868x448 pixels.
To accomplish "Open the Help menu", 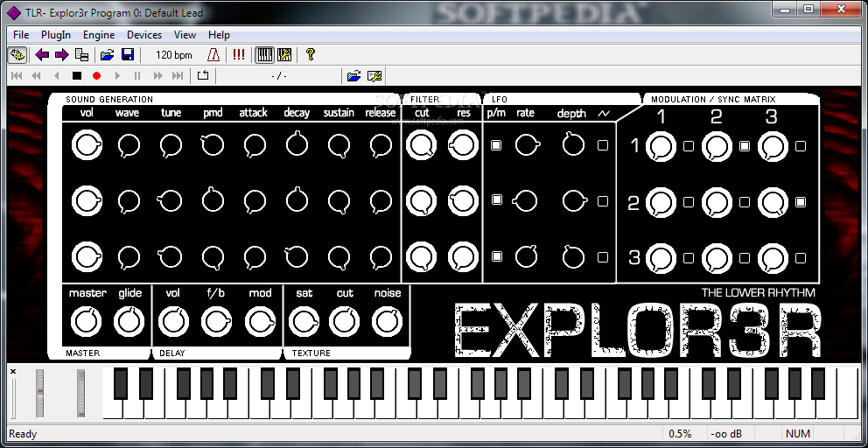I will tap(220, 35).
